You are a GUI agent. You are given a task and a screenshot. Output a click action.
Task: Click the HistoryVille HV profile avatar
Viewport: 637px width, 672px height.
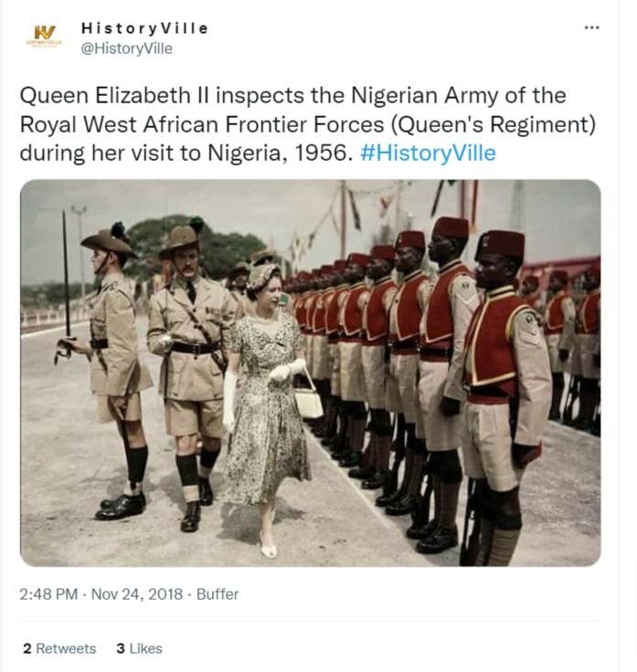pyautogui.click(x=44, y=36)
